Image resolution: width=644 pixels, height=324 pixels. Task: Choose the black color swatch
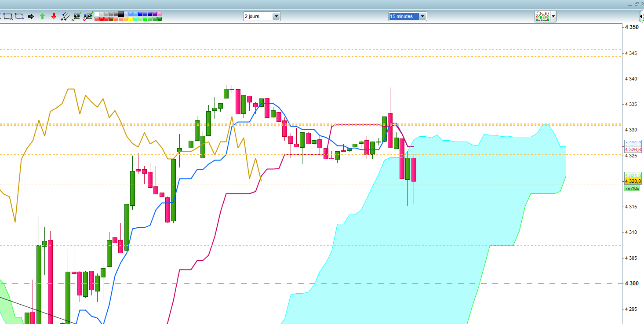pyautogui.click(x=121, y=14)
